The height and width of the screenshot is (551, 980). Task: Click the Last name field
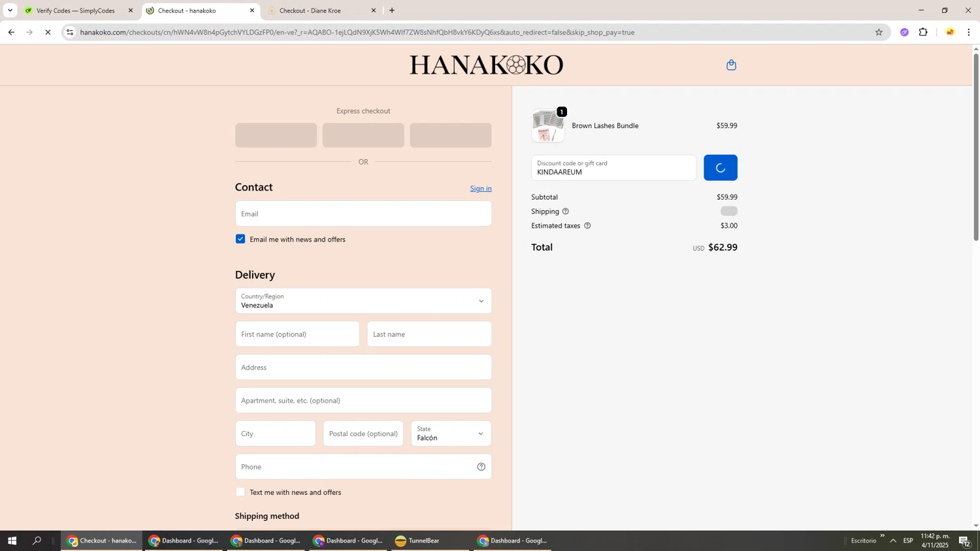[429, 334]
